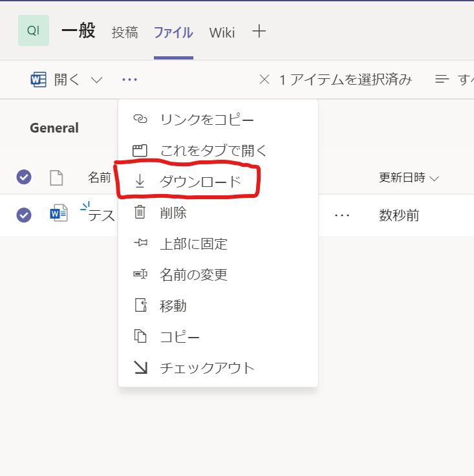Select 削除 from context menu
This screenshot has height=476, width=474.
coord(218,213)
